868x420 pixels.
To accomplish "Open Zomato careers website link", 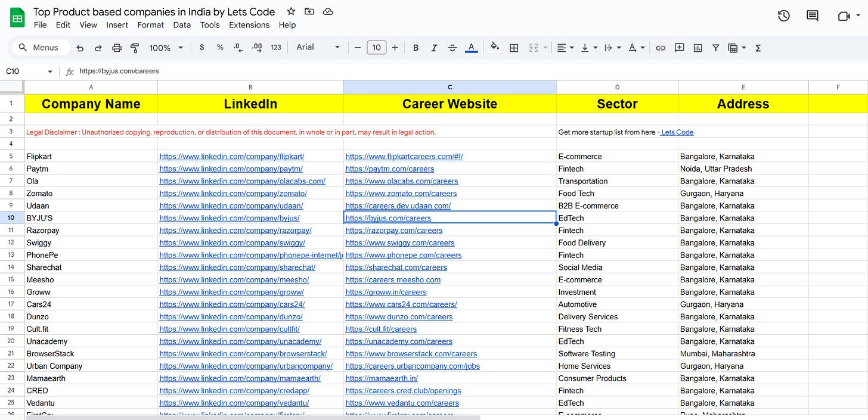I will [401, 194].
